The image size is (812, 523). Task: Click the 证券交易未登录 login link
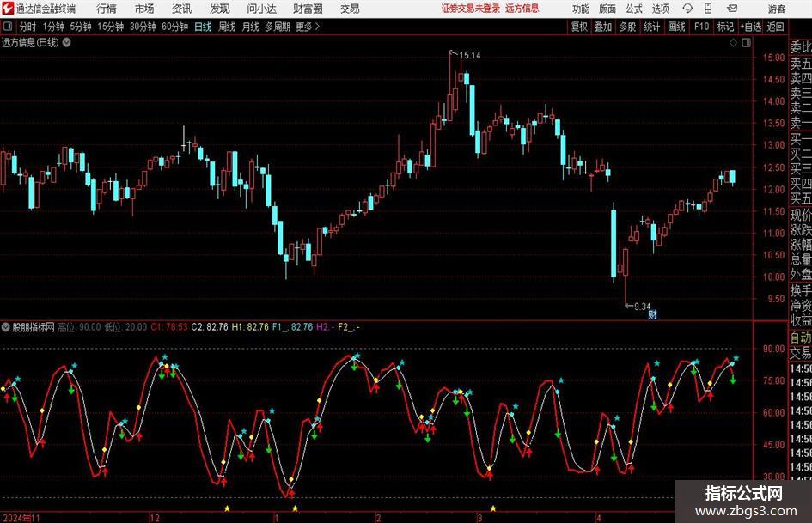click(x=471, y=9)
